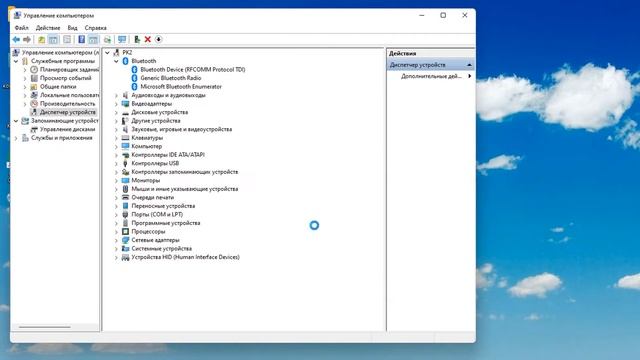The height and width of the screenshot is (360, 640).
Task: Open the Действие menu
Action: pyautogui.click(x=48, y=28)
